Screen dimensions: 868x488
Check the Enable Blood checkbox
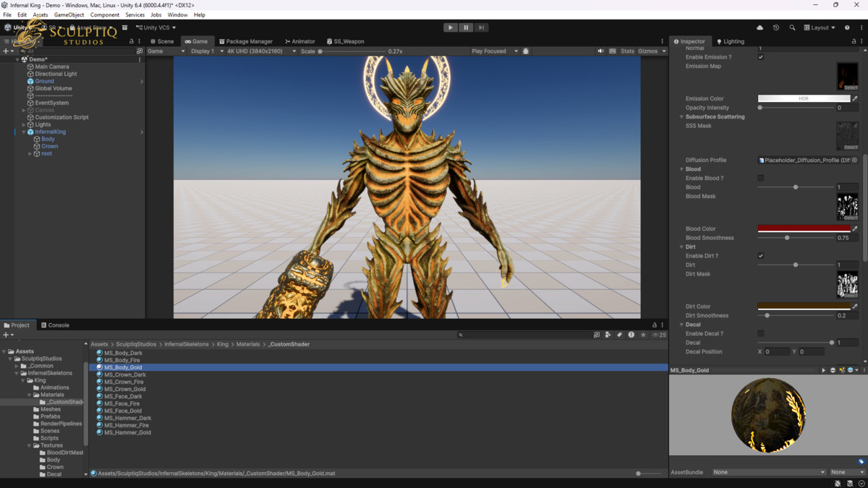click(761, 178)
